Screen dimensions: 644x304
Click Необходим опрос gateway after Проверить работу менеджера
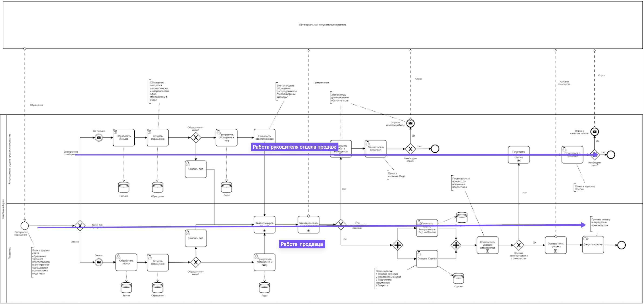click(410, 149)
